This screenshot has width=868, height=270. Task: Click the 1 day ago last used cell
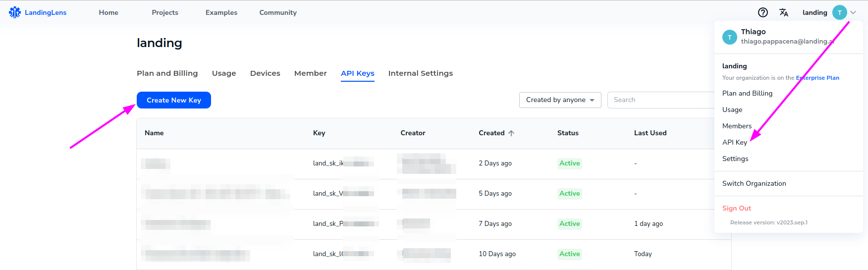tap(649, 224)
